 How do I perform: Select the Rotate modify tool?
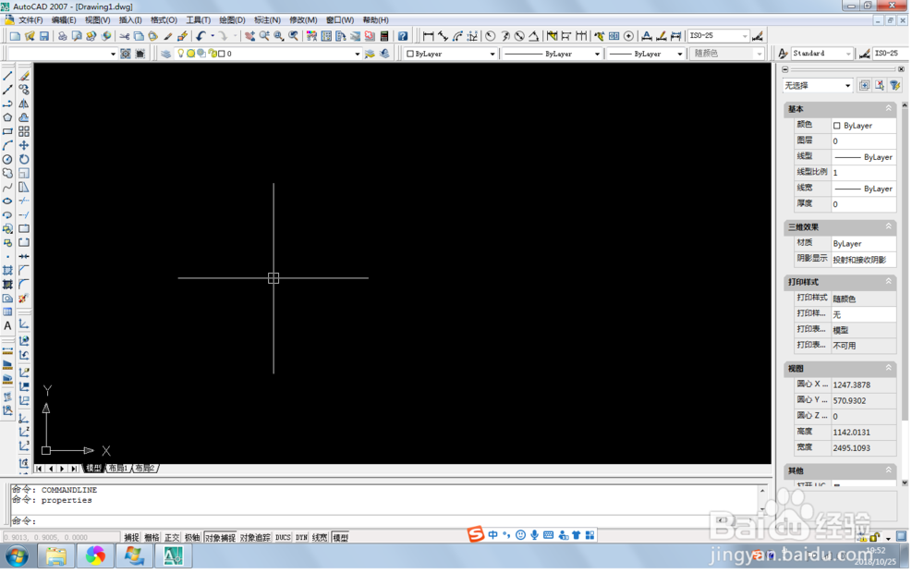click(x=24, y=159)
